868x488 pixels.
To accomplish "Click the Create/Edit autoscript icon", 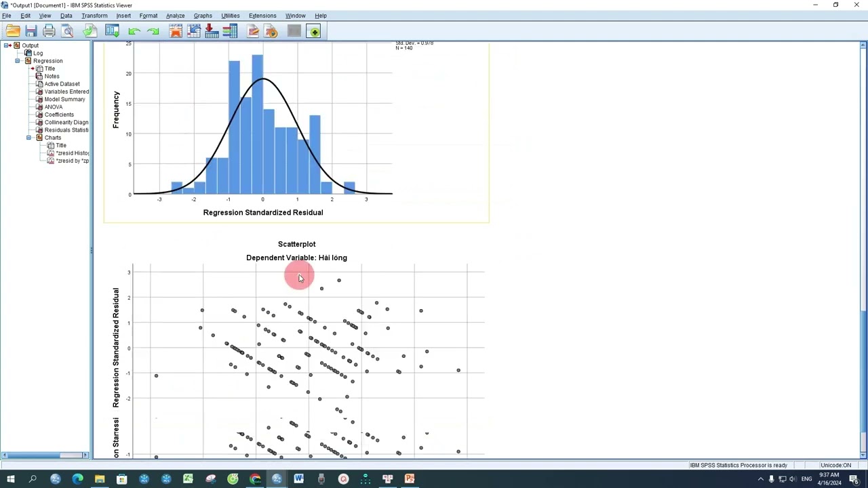I will click(x=253, y=31).
